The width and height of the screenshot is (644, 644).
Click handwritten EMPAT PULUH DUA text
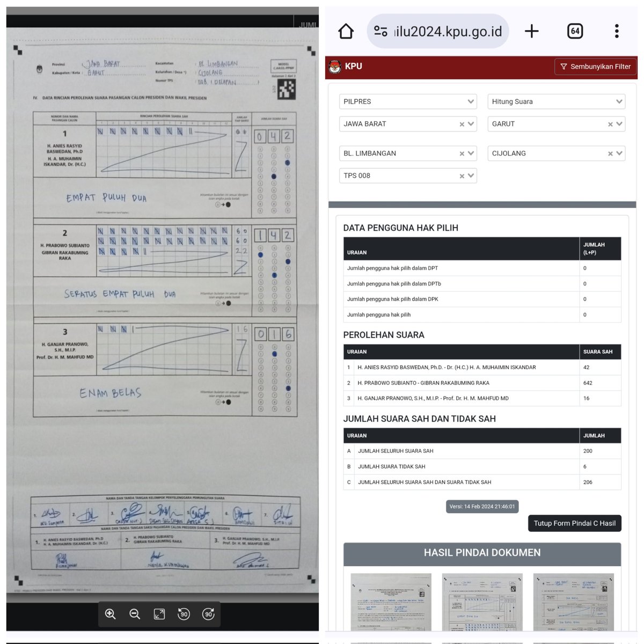[x=106, y=198]
